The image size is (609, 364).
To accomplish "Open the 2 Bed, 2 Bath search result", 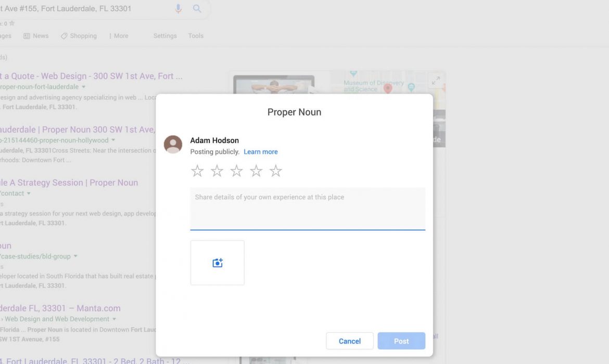I will pyautogui.click(x=95, y=360).
